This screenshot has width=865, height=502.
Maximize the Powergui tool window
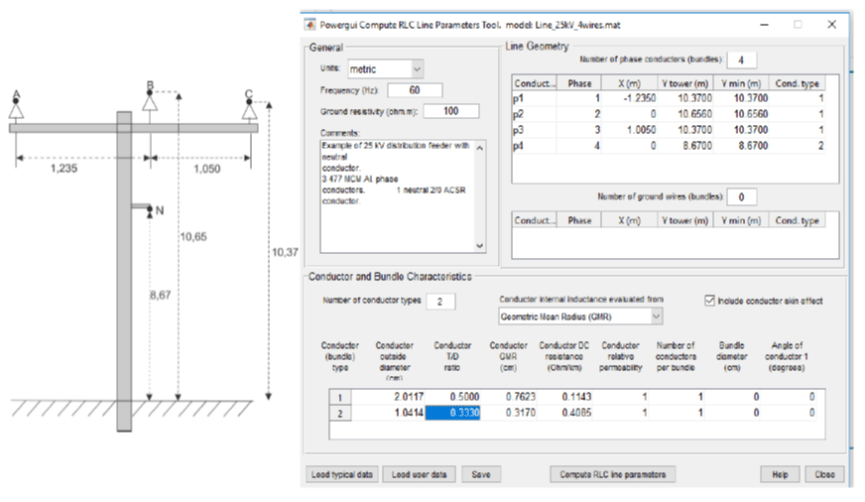tap(797, 23)
